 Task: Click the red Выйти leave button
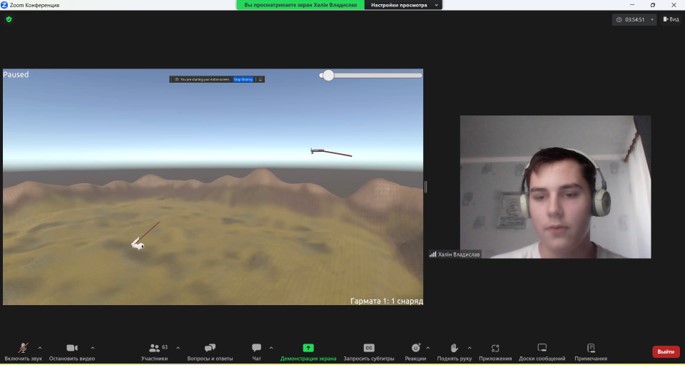coord(666,351)
